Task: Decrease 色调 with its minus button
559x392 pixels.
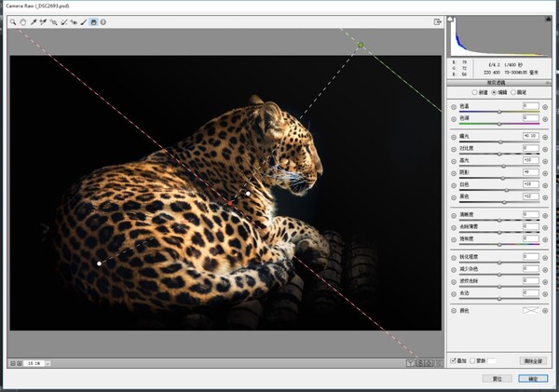Action: point(454,119)
